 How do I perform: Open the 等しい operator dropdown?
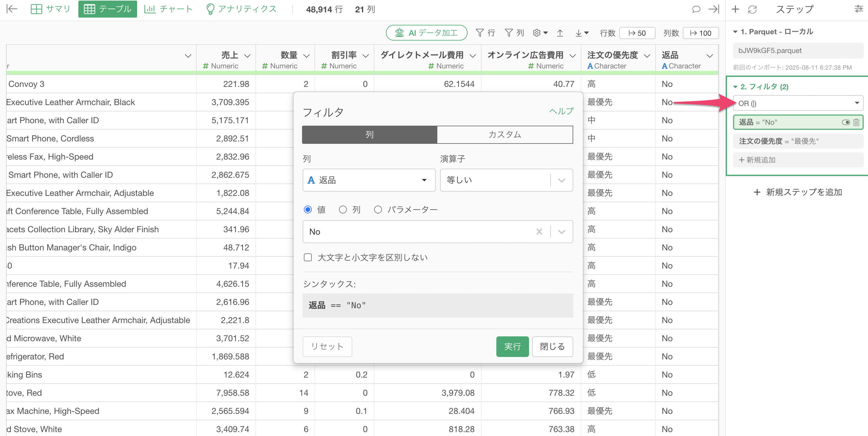(x=506, y=180)
